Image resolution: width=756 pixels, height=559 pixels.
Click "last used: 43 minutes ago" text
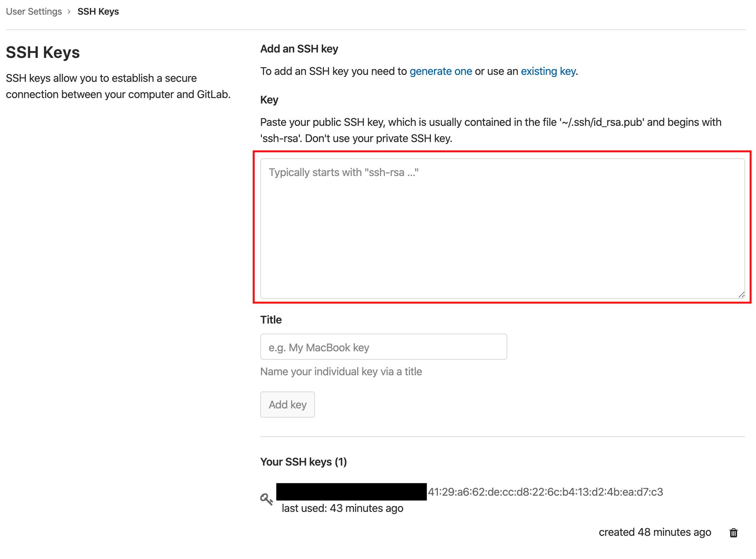click(x=342, y=508)
